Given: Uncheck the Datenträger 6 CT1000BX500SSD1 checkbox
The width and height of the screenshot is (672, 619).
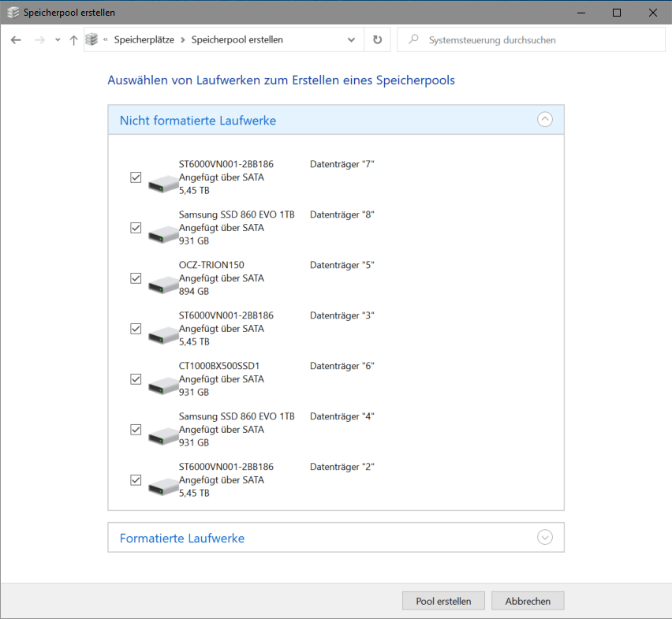Looking at the screenshot, I should (x=136, y=379).
